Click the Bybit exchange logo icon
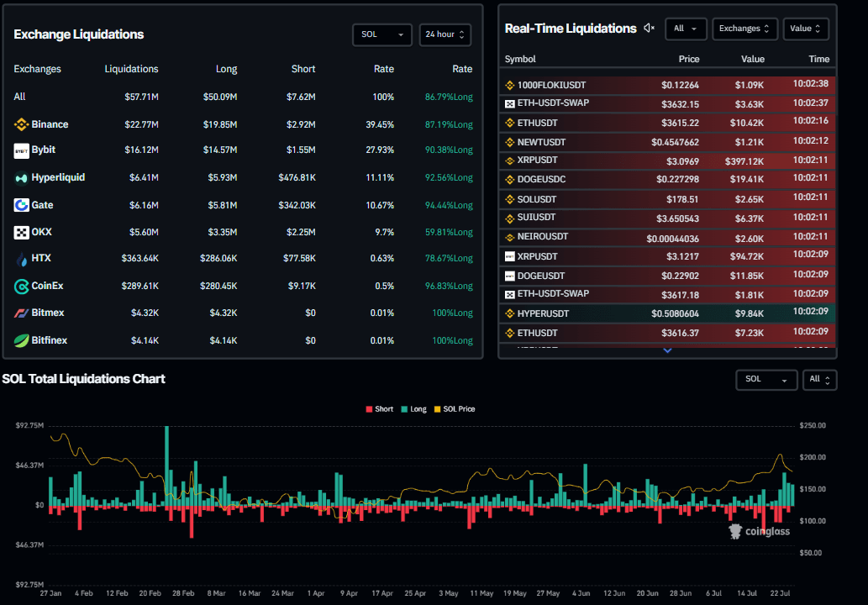Viewport: 868px width, 605px height. click(22, 151)
